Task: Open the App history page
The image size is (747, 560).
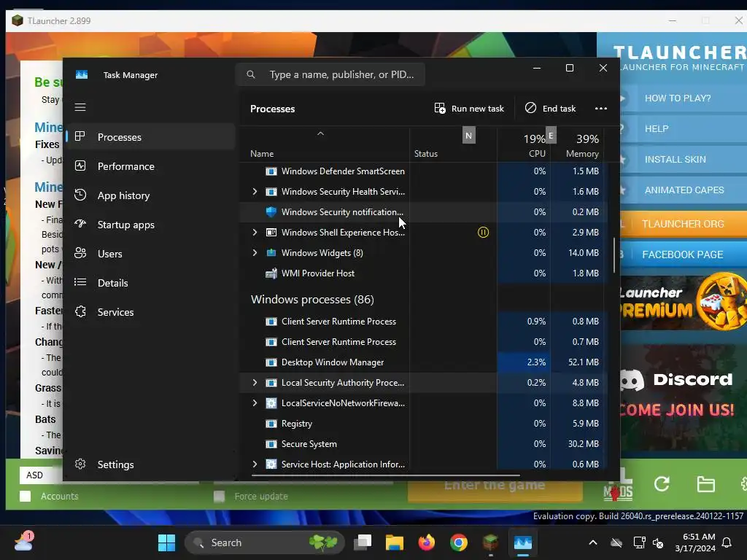Action: (151, 195)
